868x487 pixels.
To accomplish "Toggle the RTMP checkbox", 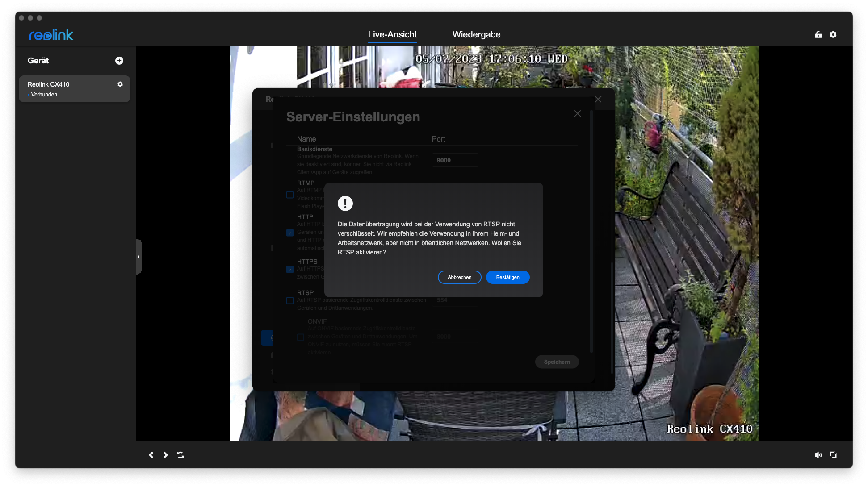I will [290, 195].
